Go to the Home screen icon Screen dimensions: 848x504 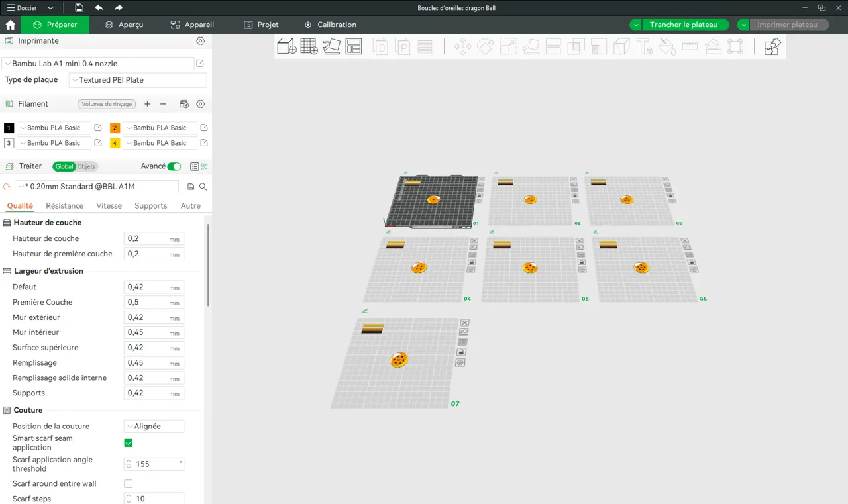coord(11,25)
